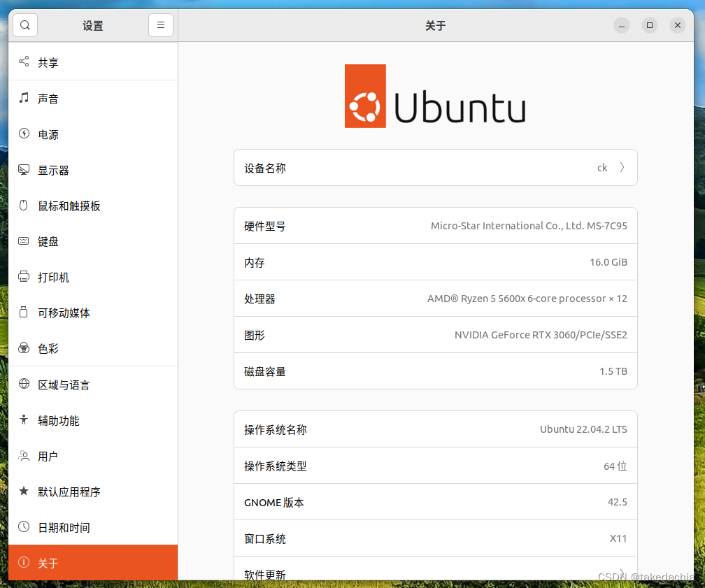Open the settings search button

point(25,25)
